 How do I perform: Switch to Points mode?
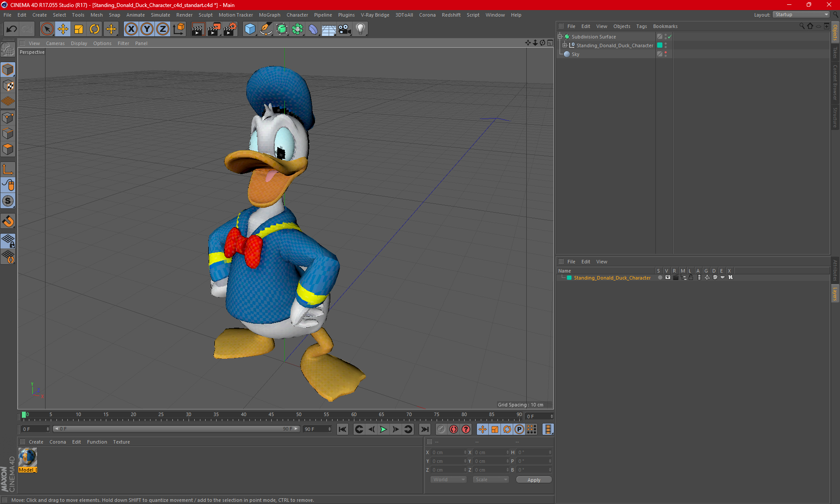tap(8, 118)
